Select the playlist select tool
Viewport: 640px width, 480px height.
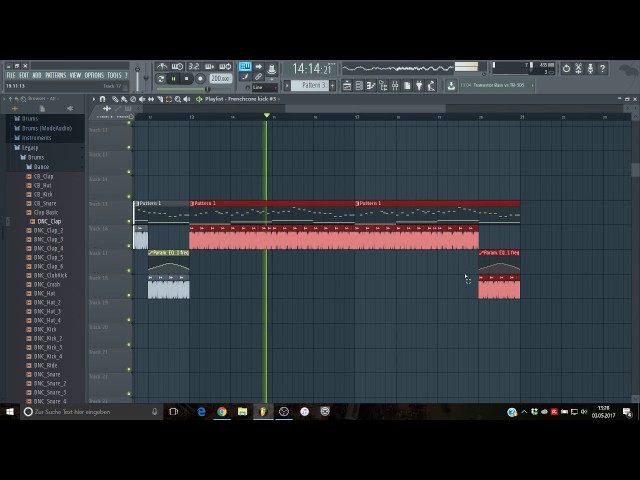click(x=169, y=99)
